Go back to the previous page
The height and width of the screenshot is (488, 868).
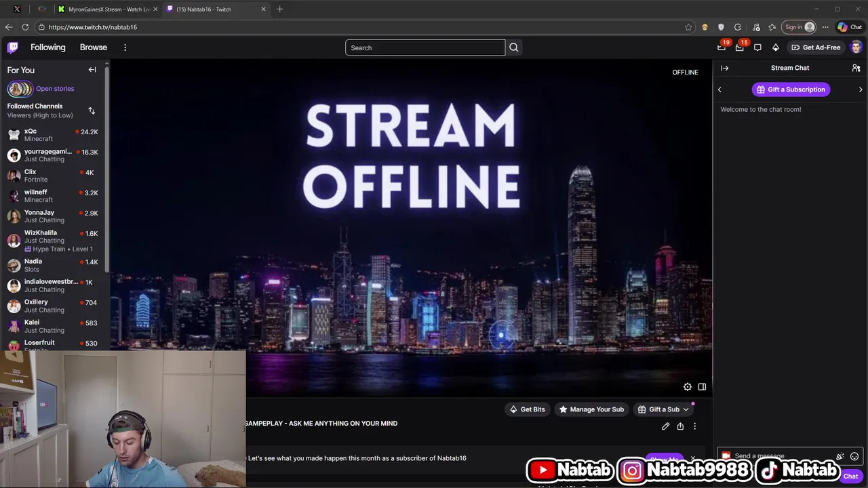(x=8, y=27)
